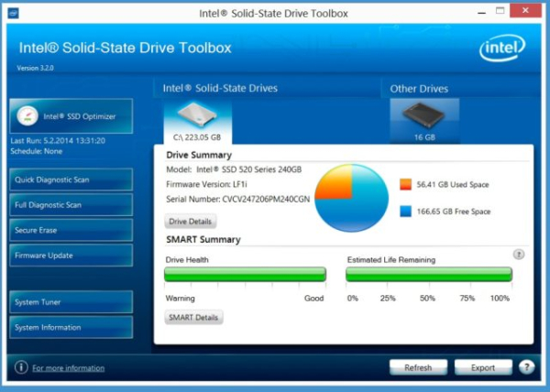This screenshot has width=550, height=392.
Task: Launch the System Tuner
Action: [71, 302]
